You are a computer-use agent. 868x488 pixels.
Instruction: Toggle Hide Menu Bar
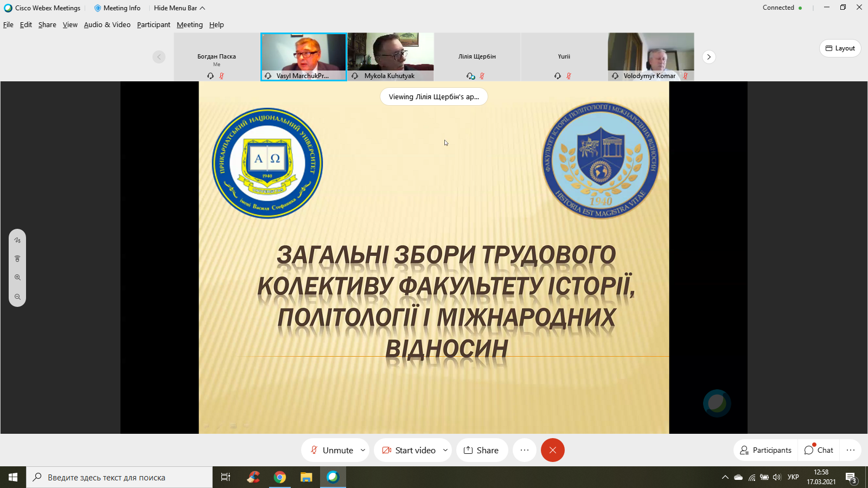point(179,8)
